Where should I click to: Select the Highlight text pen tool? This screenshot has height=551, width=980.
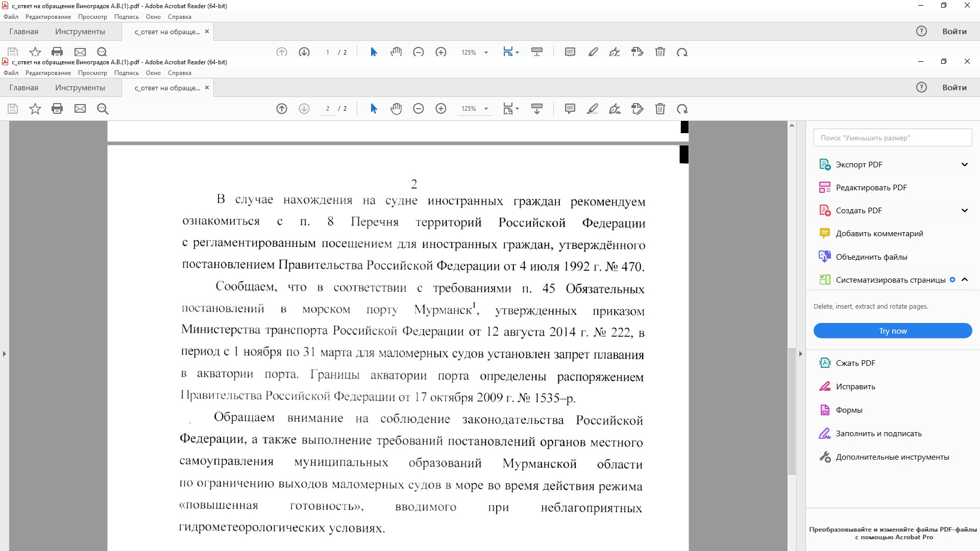[593, 109]
